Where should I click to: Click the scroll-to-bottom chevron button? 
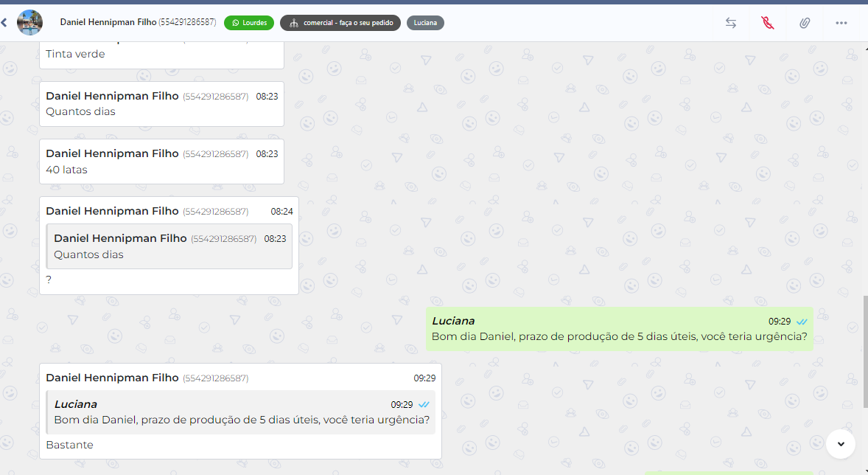[841, 443]
